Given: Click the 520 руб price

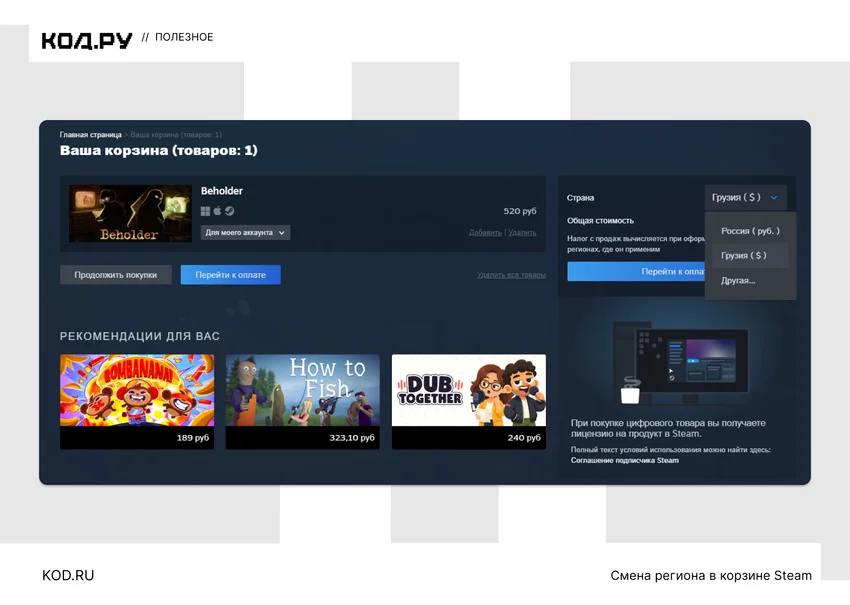Looking at the screenshot, I should click(x=520, y=211).
